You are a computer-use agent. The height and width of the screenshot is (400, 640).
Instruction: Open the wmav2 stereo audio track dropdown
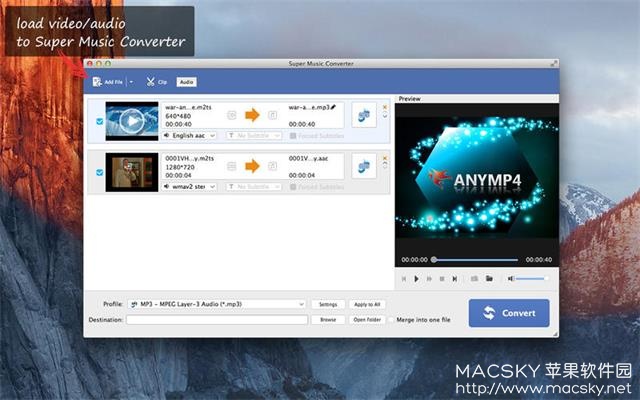tap(189, 187)
